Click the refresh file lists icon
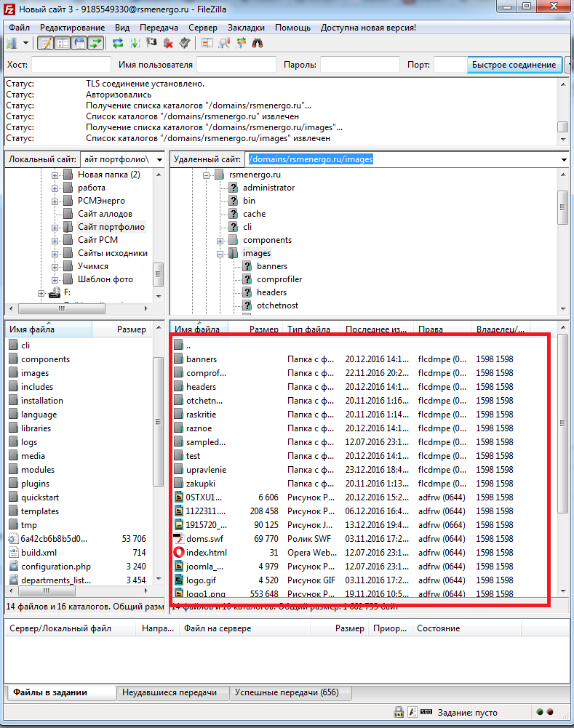 point(118,43)
